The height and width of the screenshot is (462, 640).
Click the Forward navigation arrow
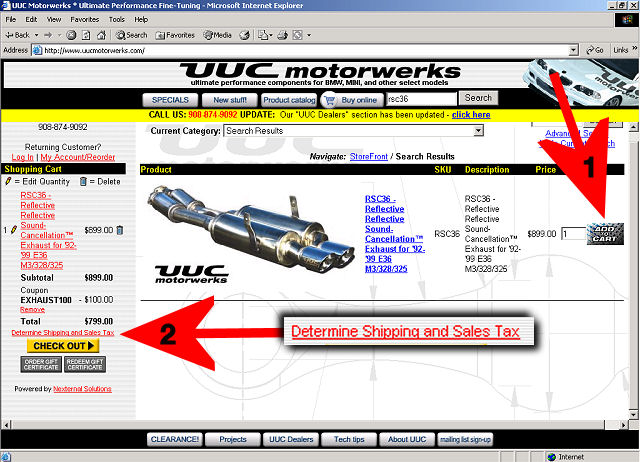point(48,35)
